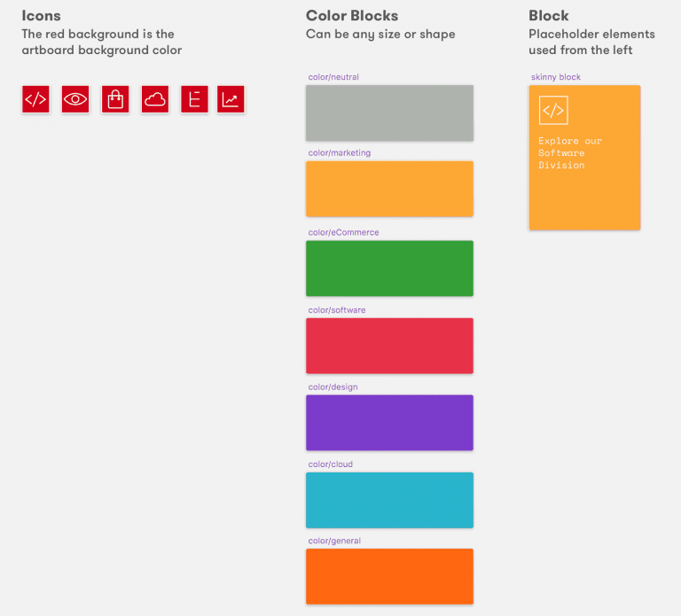This screenshot has height=616, width=681.
Task: Click the red code brackets icon
Action: (x=35, y=99)
